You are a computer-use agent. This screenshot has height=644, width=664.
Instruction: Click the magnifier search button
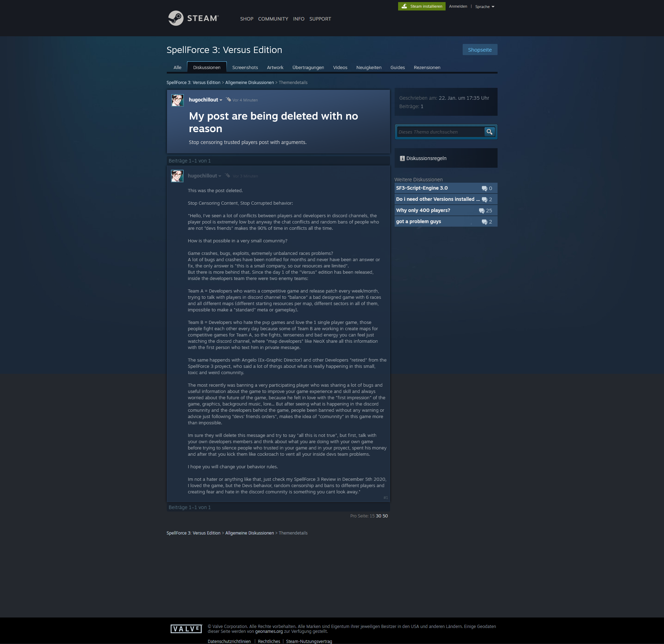pos(489,132)
